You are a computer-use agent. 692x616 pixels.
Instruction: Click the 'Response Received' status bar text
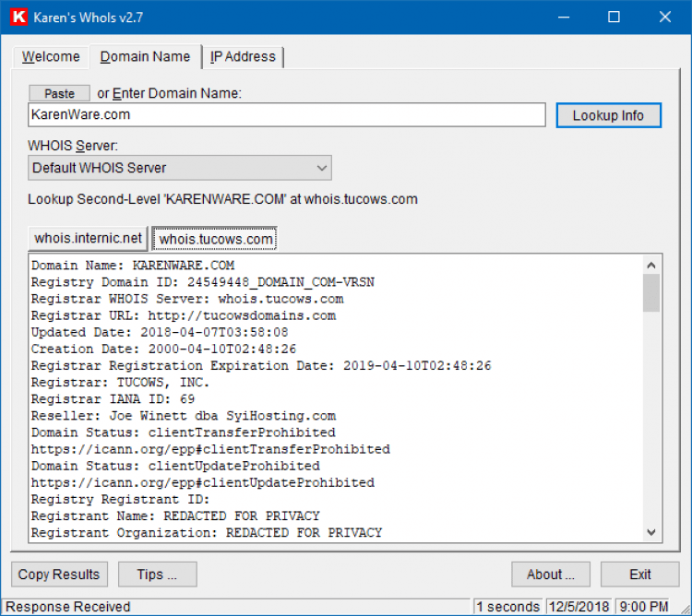coord(68,607)
